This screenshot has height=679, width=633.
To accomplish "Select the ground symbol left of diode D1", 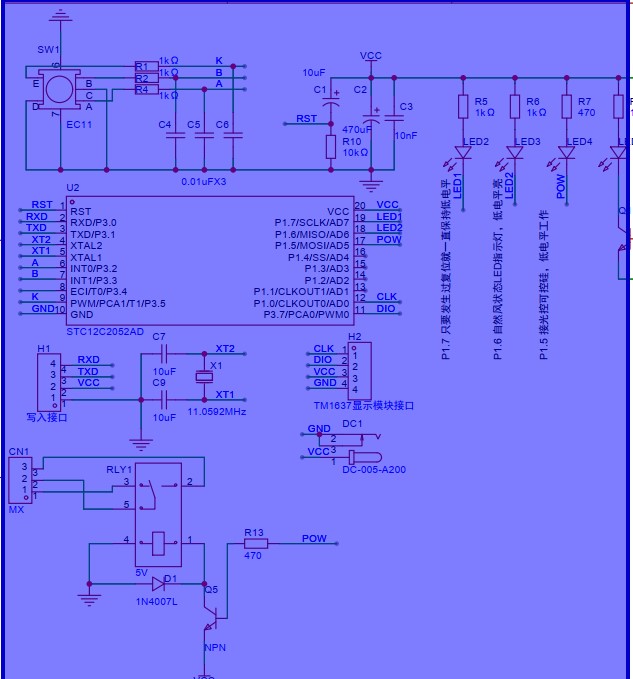I will pyautogui.click(x=89, y=600).
